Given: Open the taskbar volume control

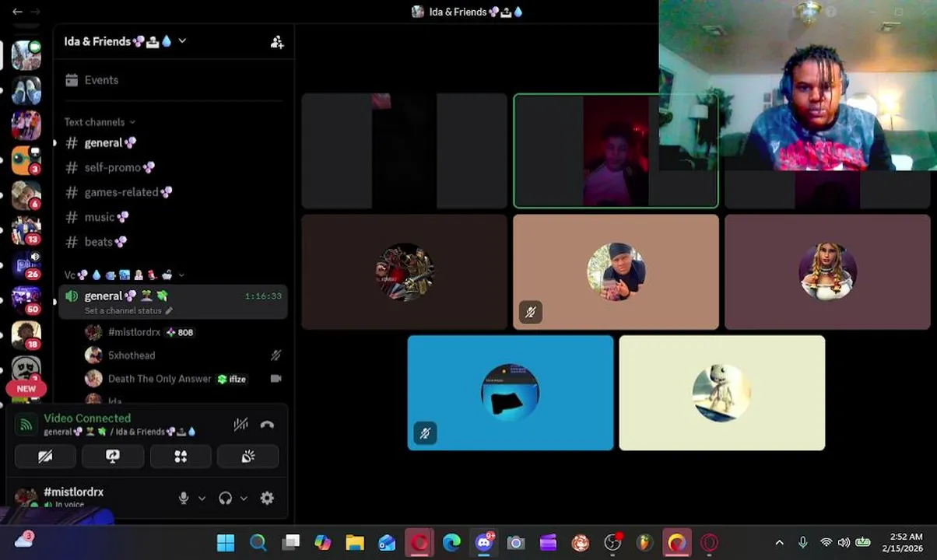Looking at the screenshot, I should tap(844, 543).
